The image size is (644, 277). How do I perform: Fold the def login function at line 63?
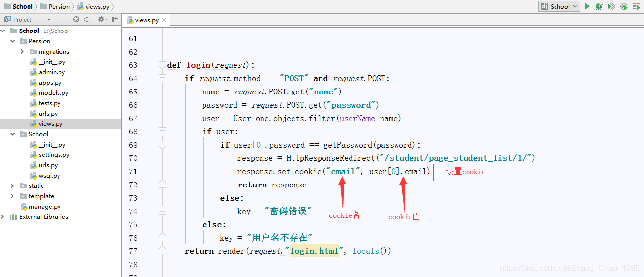[163, 65]
